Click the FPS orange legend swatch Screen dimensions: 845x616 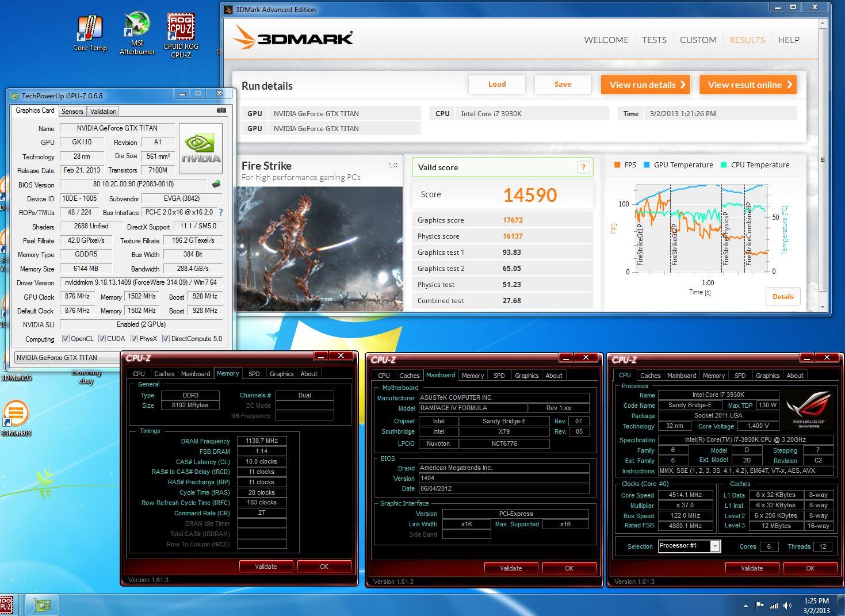[617, 164]
